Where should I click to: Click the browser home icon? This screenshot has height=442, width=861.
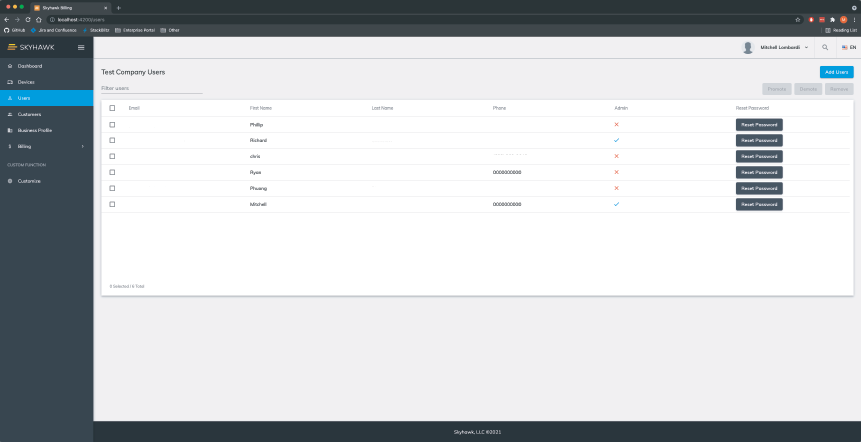pyautogui.click(x=38, y=19)
